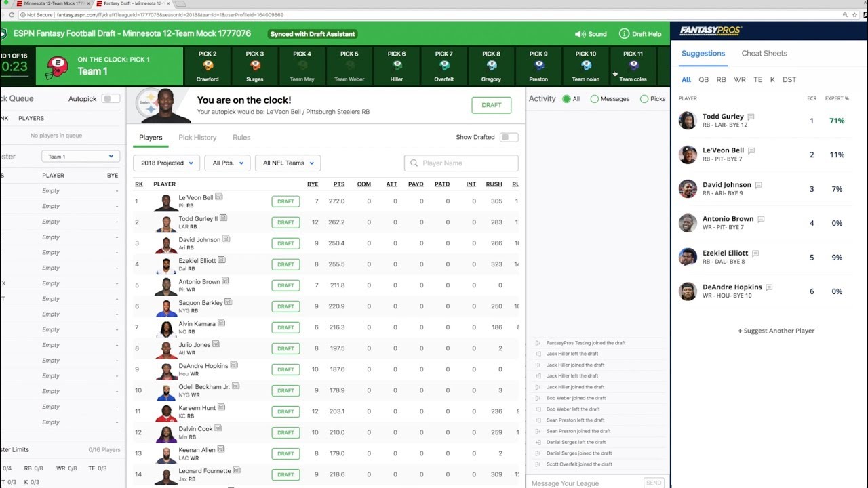Toggle the Autopick switch
This screenshot has width=868, height=488.
click(x=111, y=99)
